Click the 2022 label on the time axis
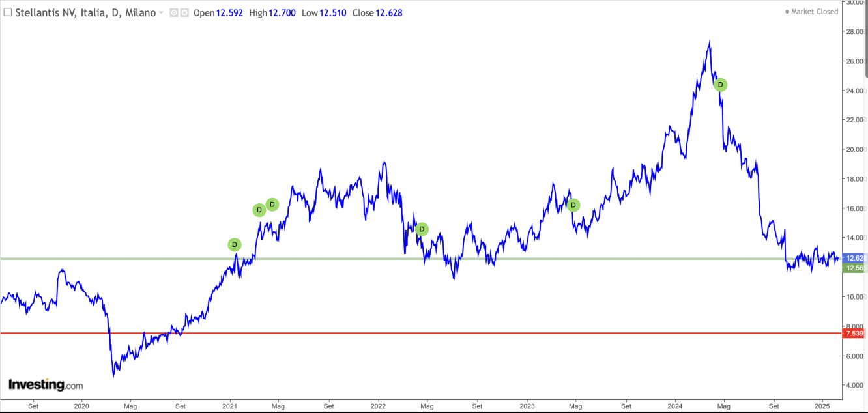 tap(379, 405)
